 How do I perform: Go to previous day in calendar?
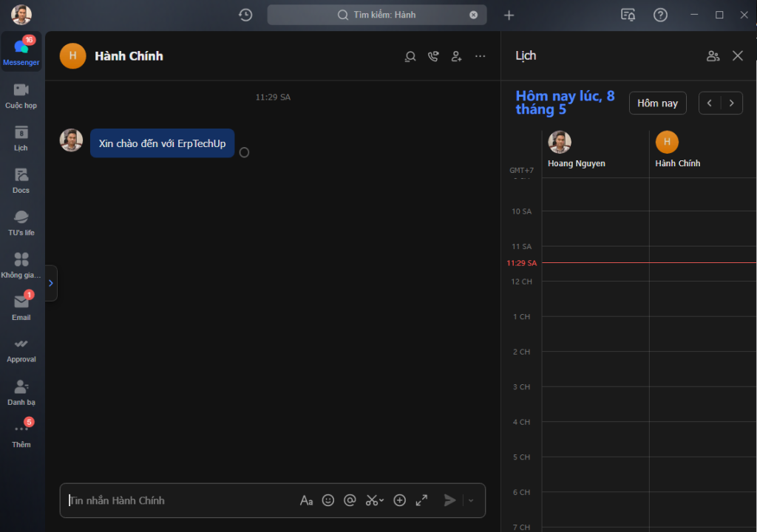(x=710, y=103)
